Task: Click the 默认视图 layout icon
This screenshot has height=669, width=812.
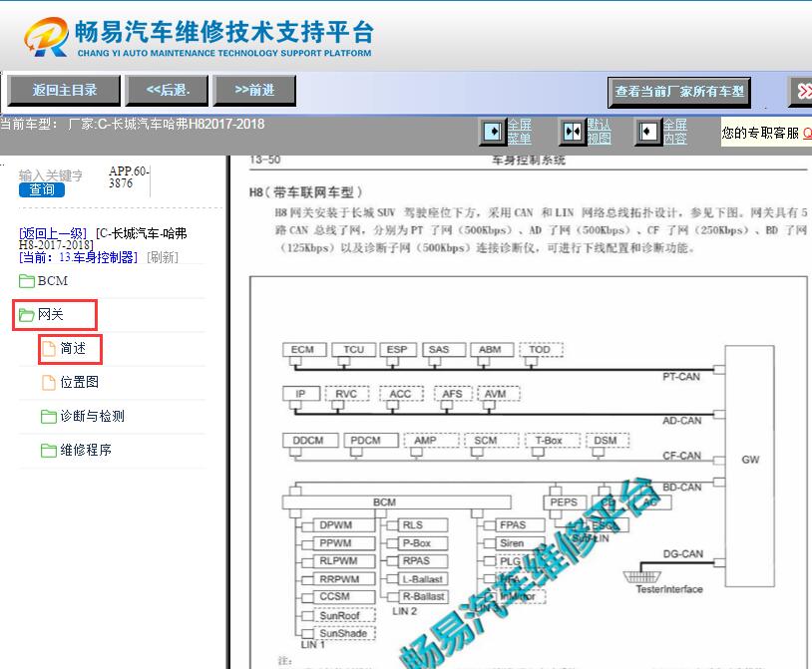Action: click(573, 132)
